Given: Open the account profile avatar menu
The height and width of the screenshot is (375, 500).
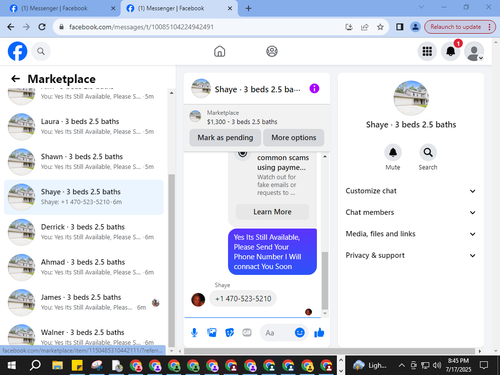Looking at the screenshot, I should (x=474, y=51).
